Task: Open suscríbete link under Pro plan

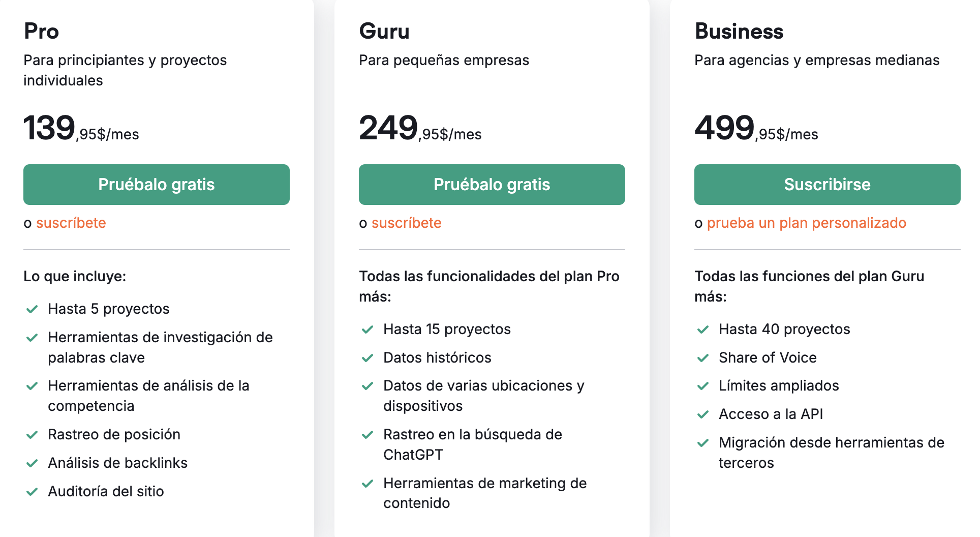Action: tap(71, 223)
